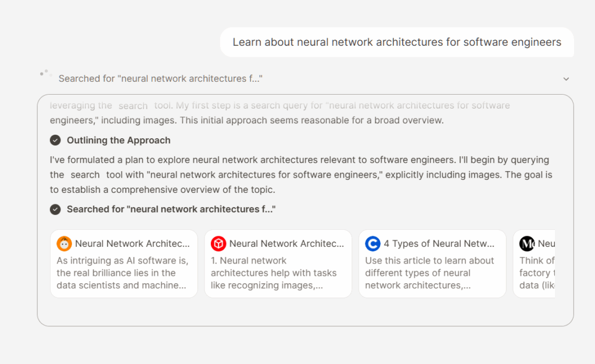Click description text of the 4 Types result
The height and width of the screenshot is (364, 595).
coord(429,273)
